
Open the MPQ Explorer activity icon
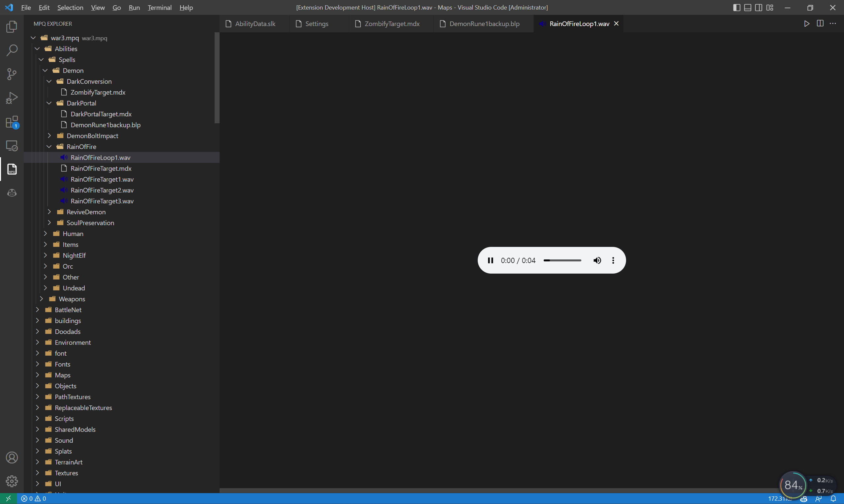(12, 169)
